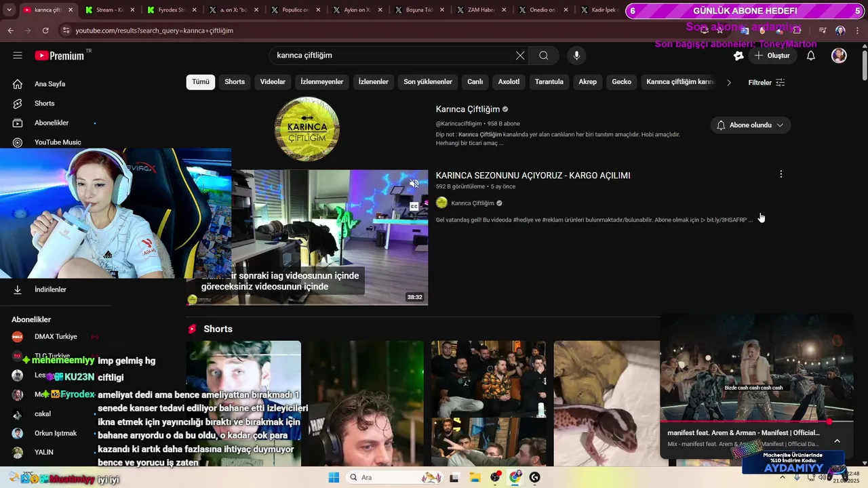Go back with browser back arrow

pos(10,30)
